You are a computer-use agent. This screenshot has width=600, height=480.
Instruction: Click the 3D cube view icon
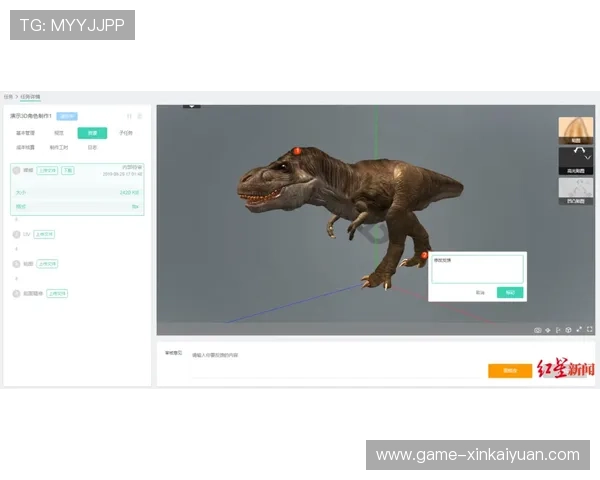[x=568, y=329]
